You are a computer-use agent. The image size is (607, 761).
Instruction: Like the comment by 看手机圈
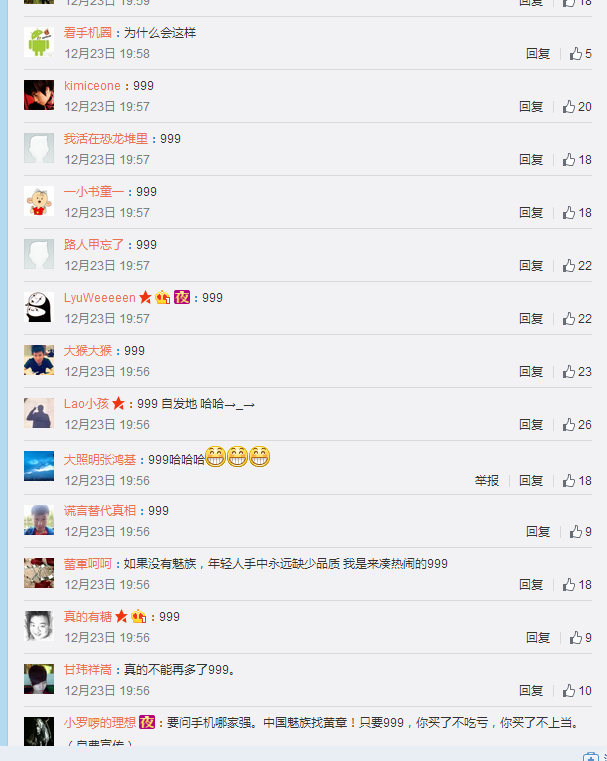point(580,53)
